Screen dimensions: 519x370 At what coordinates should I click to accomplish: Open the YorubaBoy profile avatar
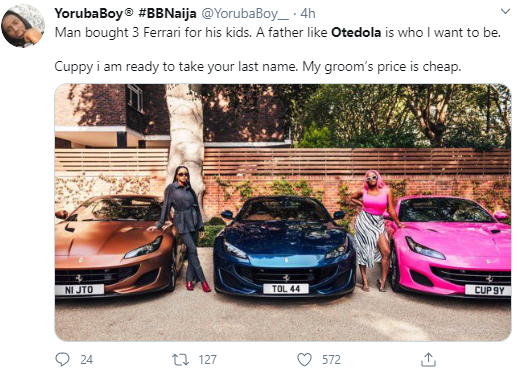point(23,26)
